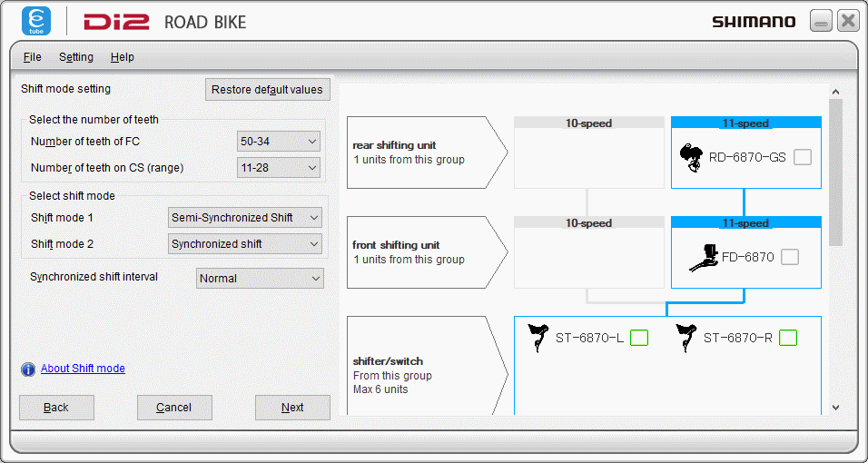Minimize the E-tube window
868x463 pixels.
pyautogui.click(x=821, y=22)
